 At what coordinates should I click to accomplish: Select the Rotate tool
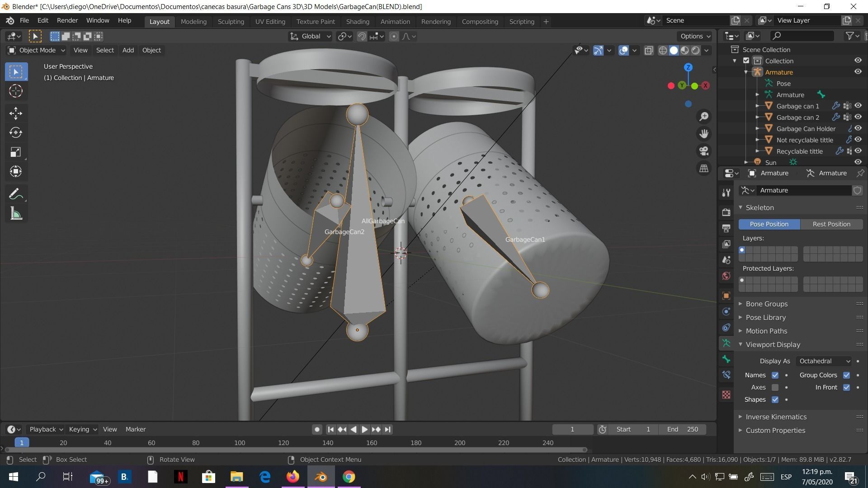pyautogui.click(x=16, y=132)
